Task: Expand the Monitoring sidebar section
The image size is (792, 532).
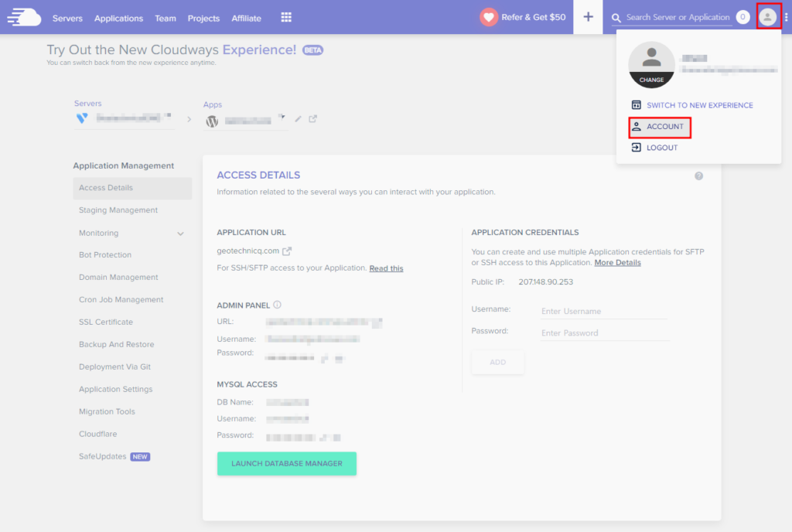Action: tap(180, 234)
